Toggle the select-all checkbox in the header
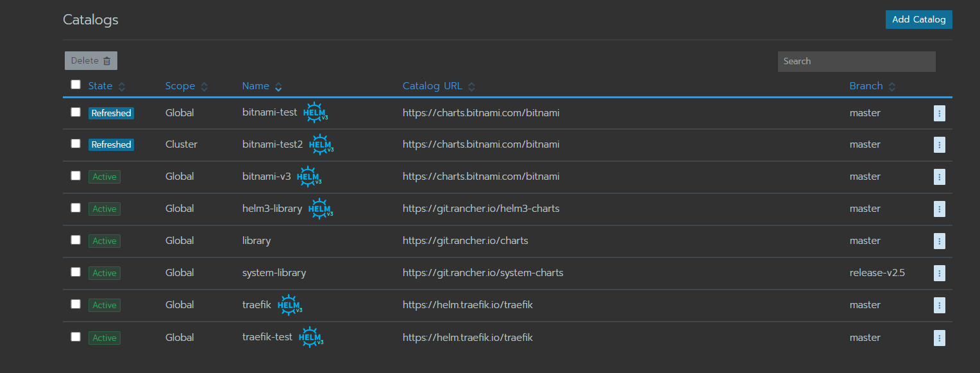 (75, 84)
